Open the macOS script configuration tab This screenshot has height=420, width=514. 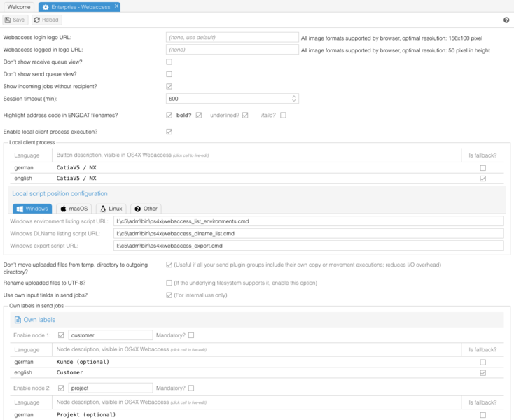(73, 209)
